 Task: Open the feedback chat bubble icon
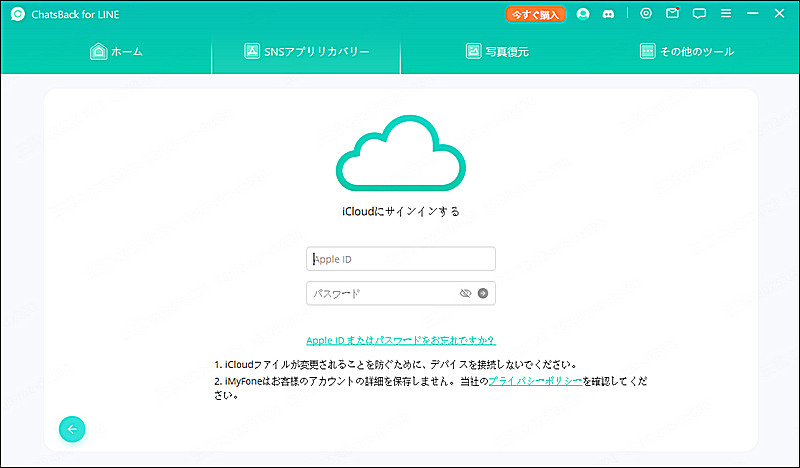[699, 14]
